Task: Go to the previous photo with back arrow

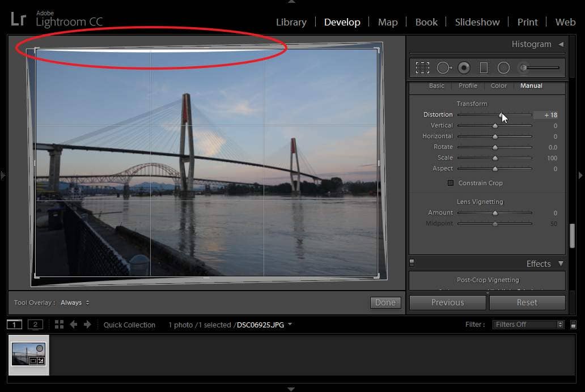Action: pos(74,325)
